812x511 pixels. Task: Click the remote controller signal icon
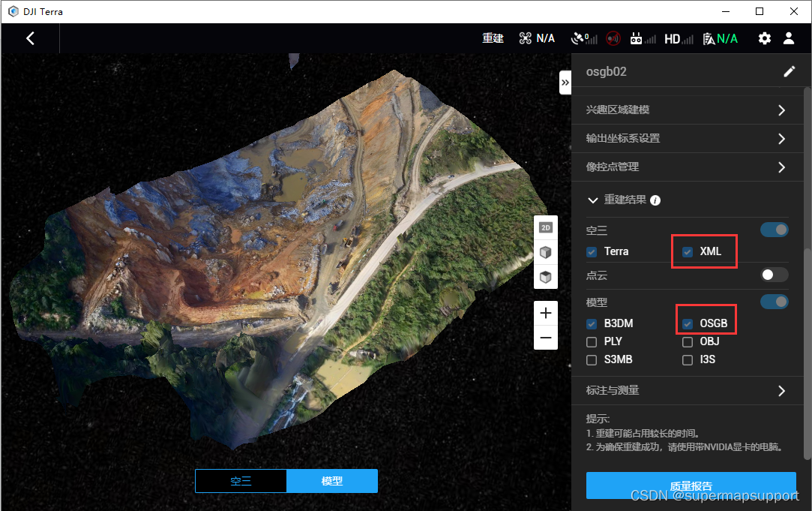[643, 38]
